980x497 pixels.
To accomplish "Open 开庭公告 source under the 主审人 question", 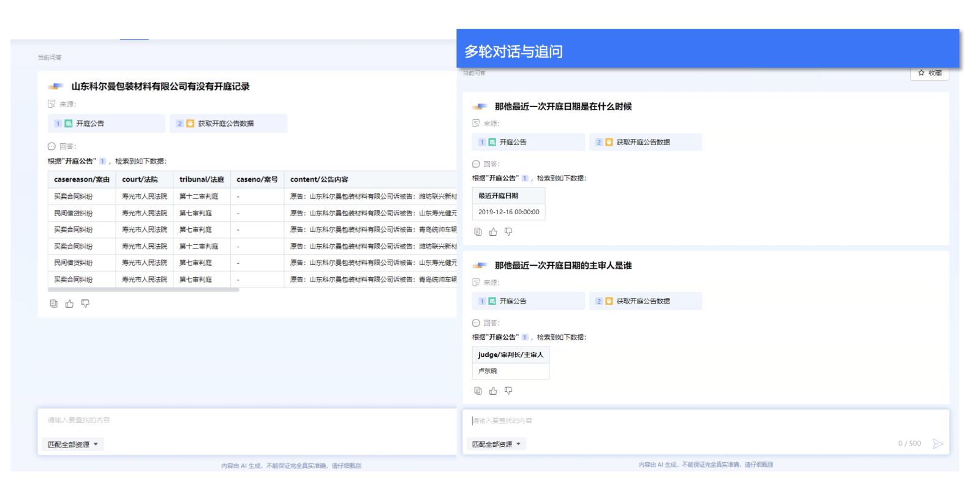I will coord(529,301).
